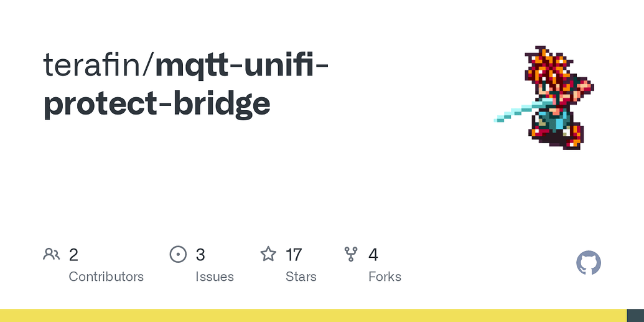Select the Contributors label
This screenshot has width=644, height=322.
click(106, 277)
